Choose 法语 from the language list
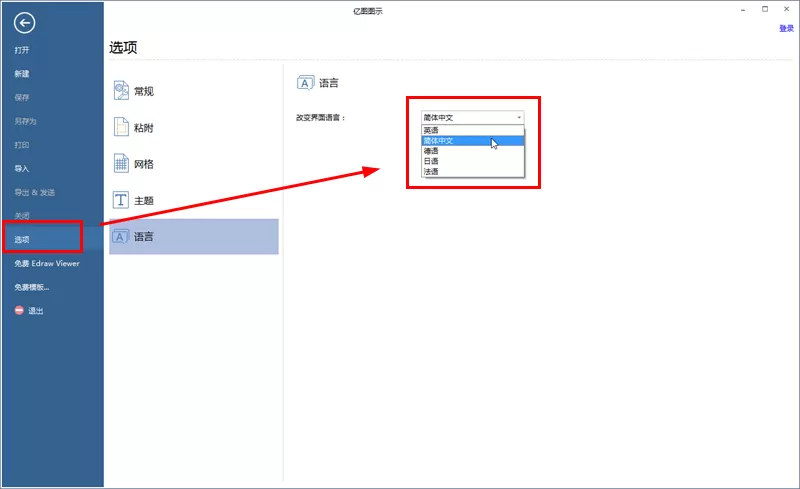800x489 pixels. [x=473, y=172]
